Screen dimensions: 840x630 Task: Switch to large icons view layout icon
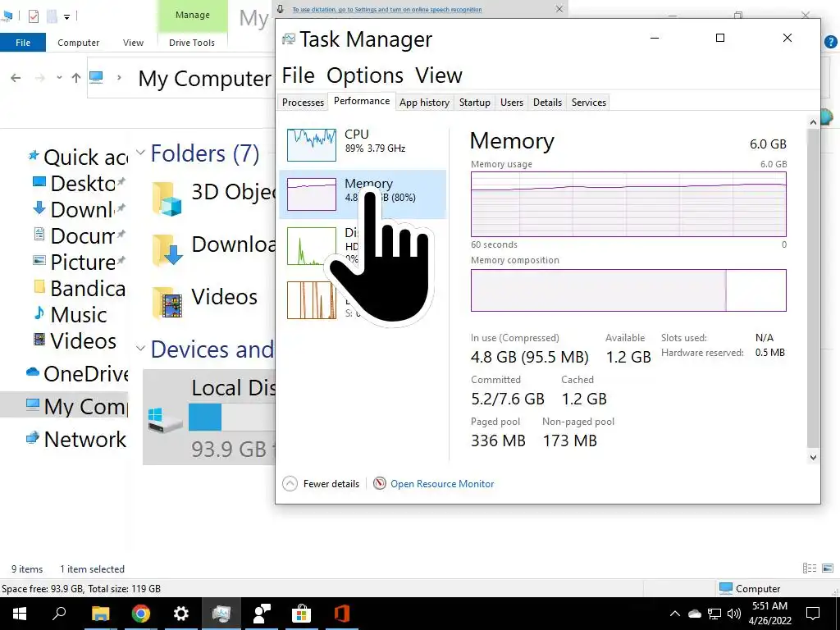coord(828,568)
